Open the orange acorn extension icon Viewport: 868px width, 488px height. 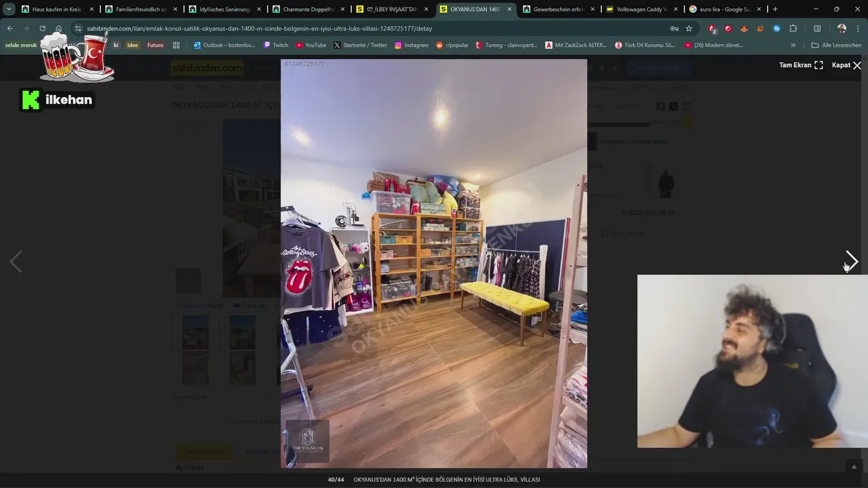(x=760, y=28)
